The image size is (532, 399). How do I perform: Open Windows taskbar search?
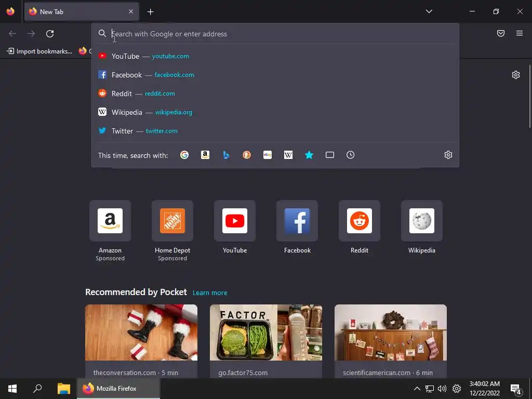37,389
